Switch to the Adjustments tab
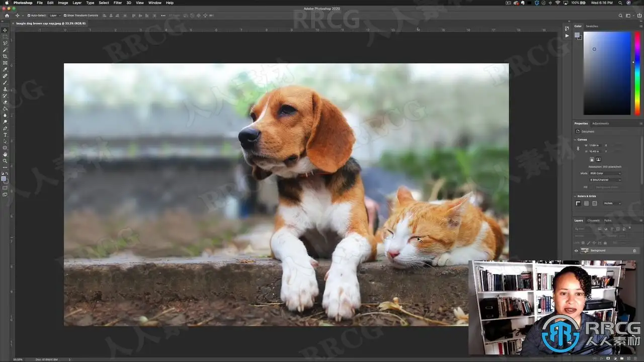The width and height of the screenshot is (644, 362). pyautogui.click(x=600, y=123)
